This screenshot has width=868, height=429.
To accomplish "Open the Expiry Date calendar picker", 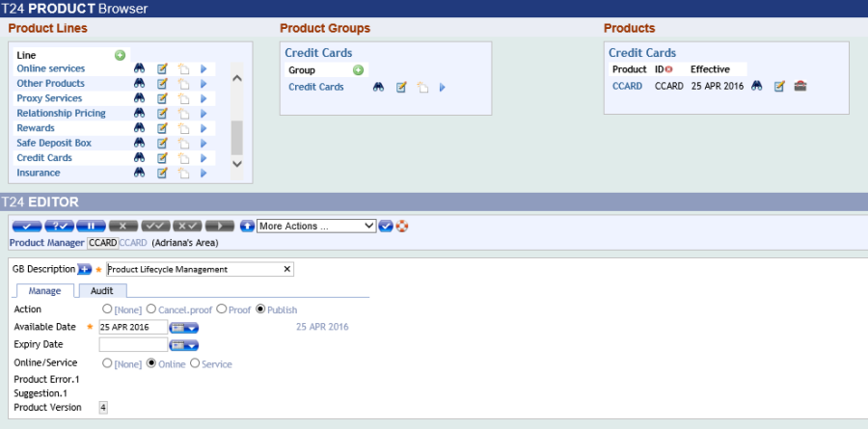I will (x=184, y=346).
